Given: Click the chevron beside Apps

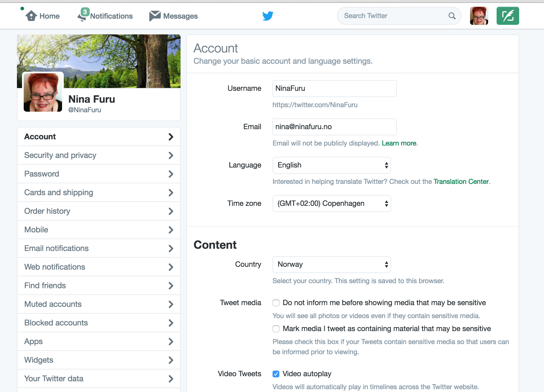Looking at the screenshot, I should pos(171,342).
